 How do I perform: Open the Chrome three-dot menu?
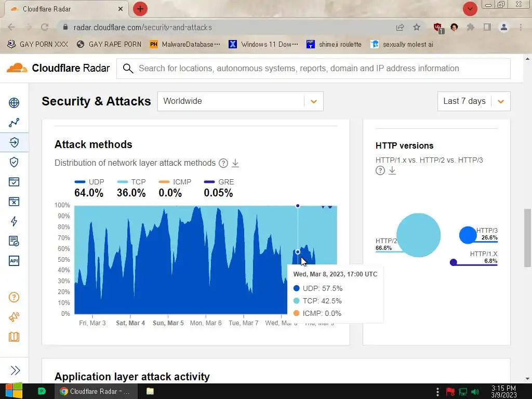click(521, 27)
